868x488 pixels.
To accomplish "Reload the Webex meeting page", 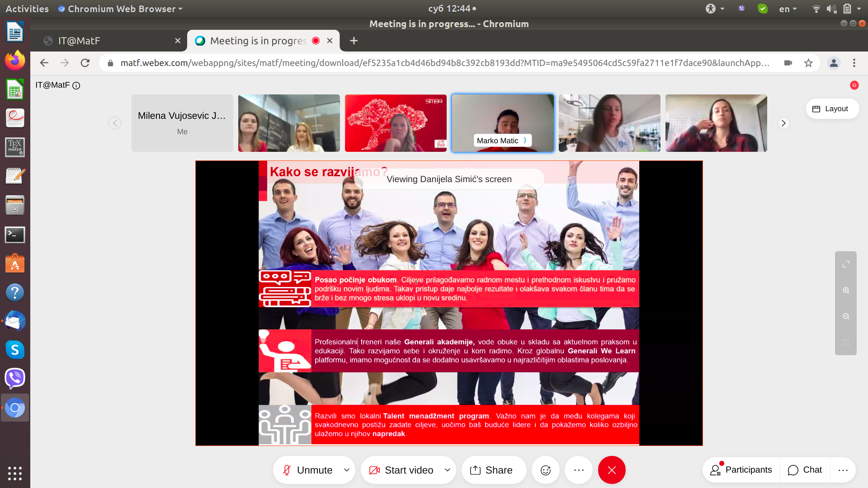I will point(85,63).
